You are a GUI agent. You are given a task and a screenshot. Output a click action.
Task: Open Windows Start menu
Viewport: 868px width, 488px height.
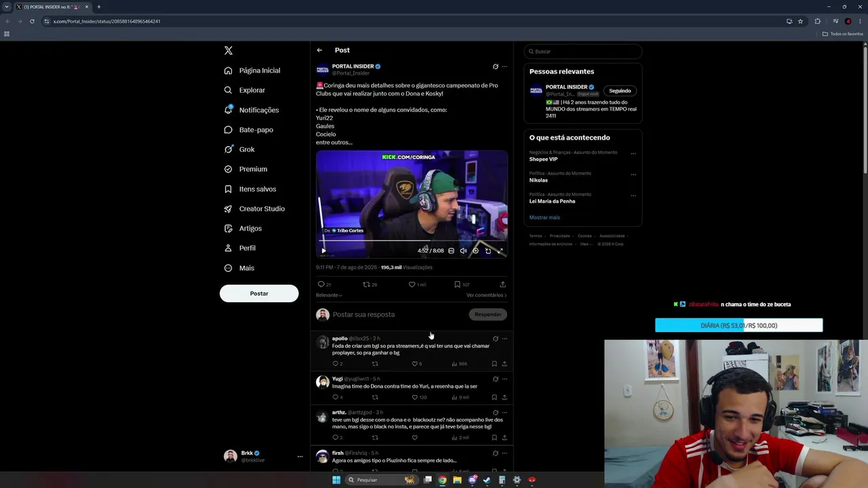[x=336, y=480]
